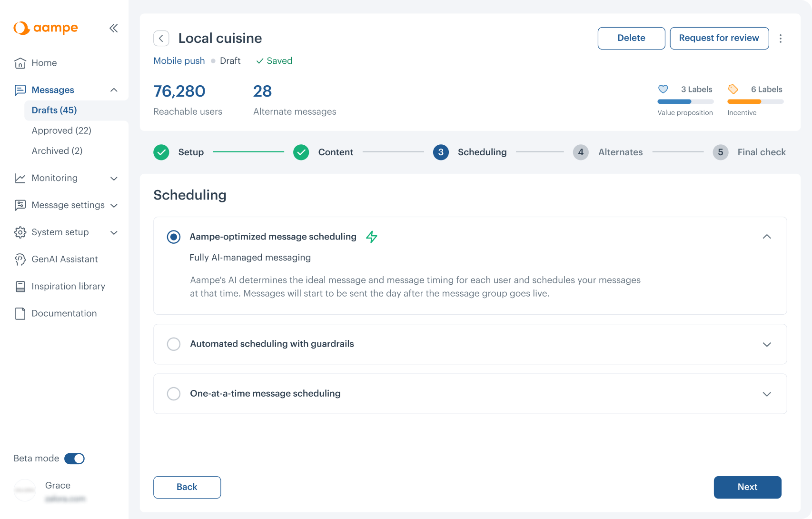This screenshot has width=812, height=519.
Task: Click the Aampe logo
Action: coord(46,28)
